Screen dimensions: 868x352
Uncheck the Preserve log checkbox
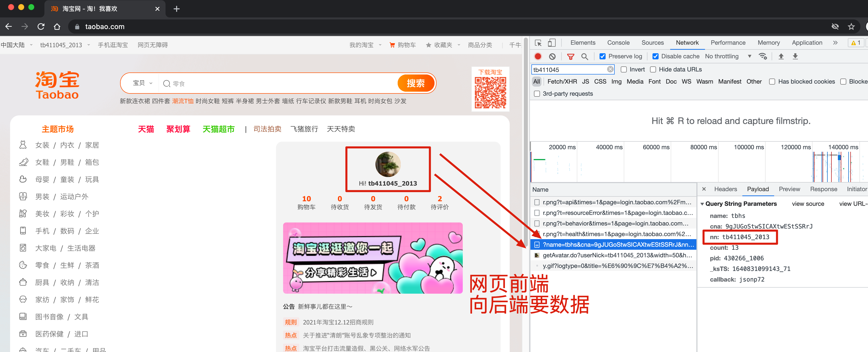[x=603, y=56]
